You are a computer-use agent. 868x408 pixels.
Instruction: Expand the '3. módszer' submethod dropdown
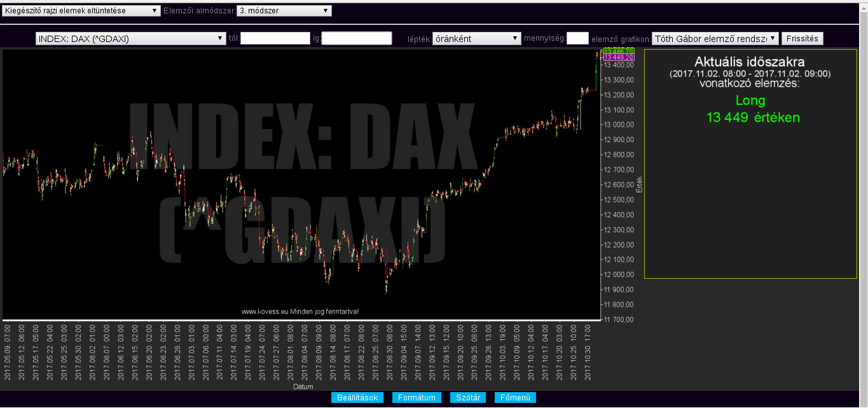[284, 11]
